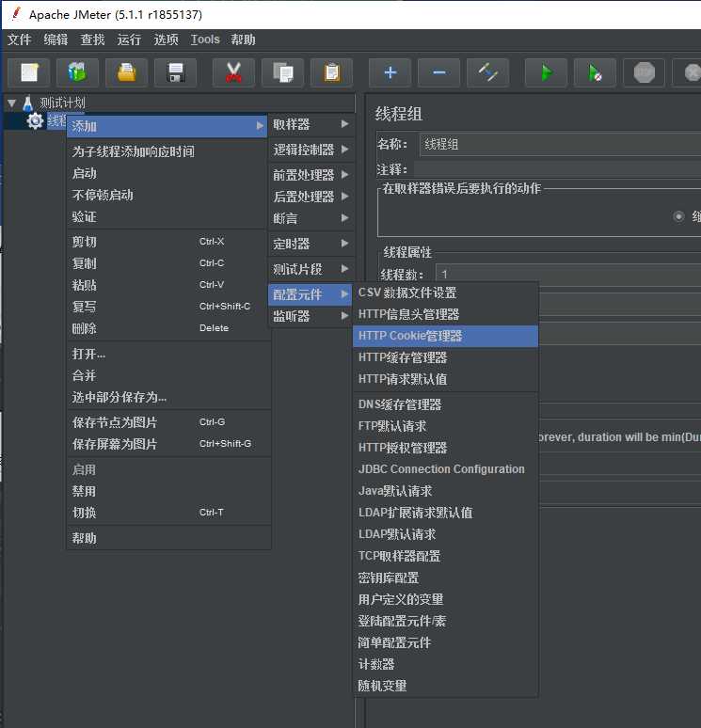
Task: Select the error action radio button
Action: click(x=678, y=216)
